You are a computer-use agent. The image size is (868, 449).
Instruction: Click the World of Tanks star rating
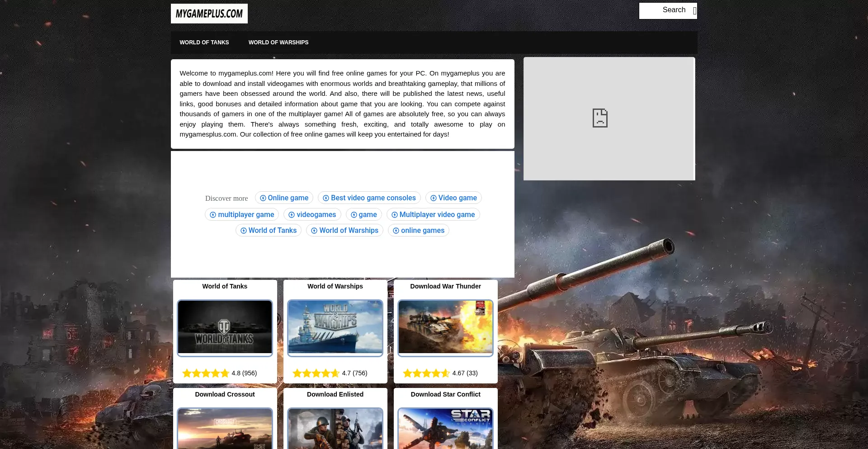[x=206, y=373]
